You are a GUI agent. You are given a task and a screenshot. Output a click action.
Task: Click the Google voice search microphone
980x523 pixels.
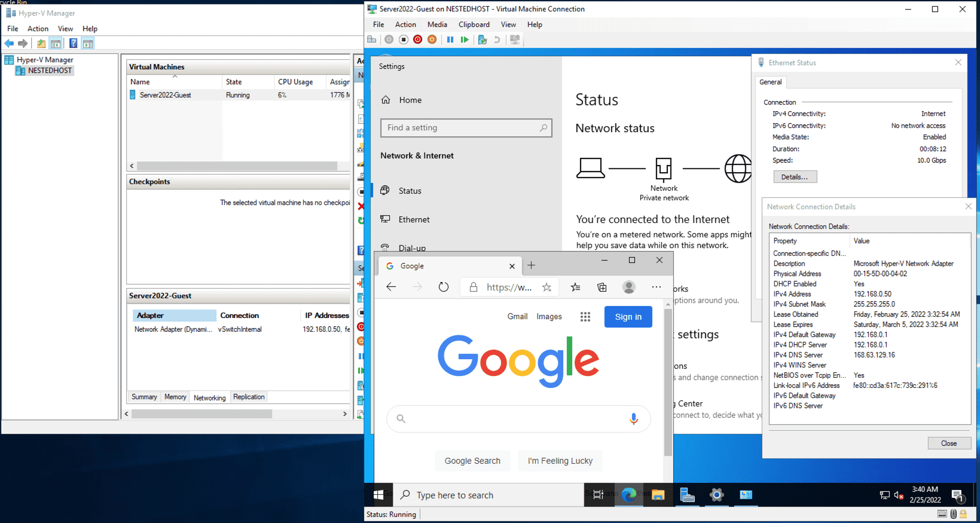[x=634, y=419]
